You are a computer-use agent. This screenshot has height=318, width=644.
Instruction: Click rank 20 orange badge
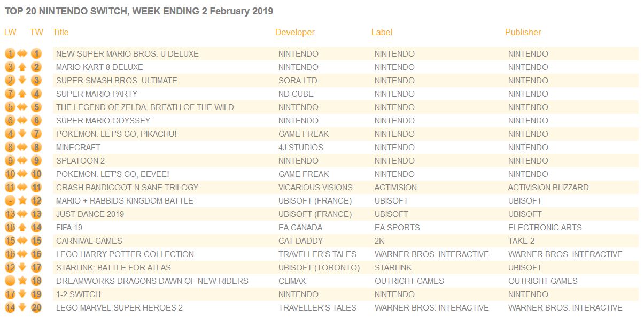click(x=36, y=308)
